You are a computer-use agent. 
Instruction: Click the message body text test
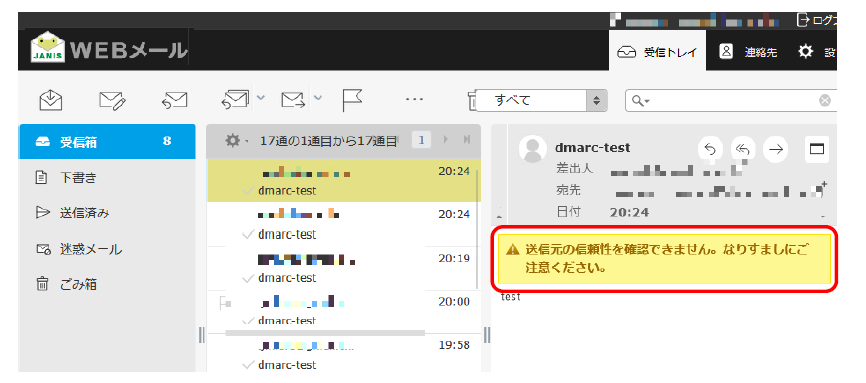pos(510,297)
